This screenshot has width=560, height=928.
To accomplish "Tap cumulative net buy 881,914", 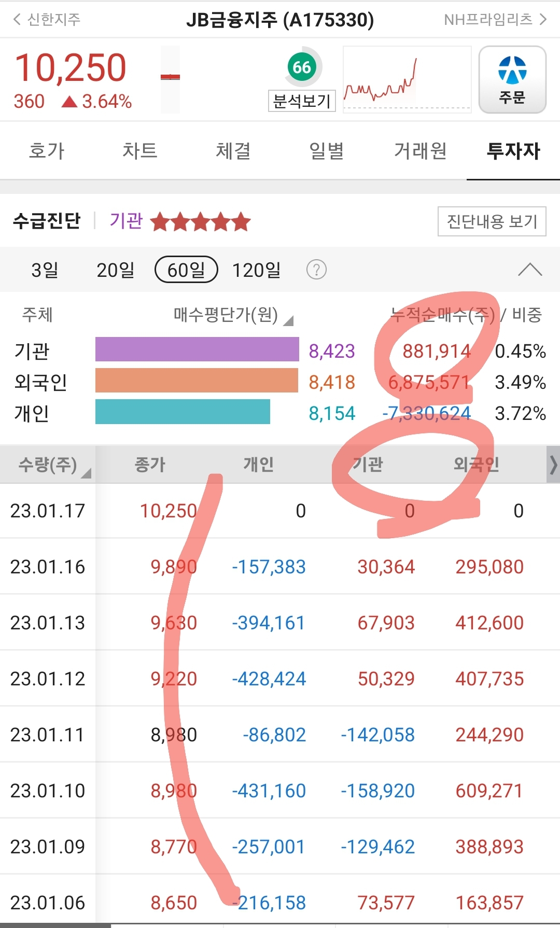I will click(x=437, y=351).
